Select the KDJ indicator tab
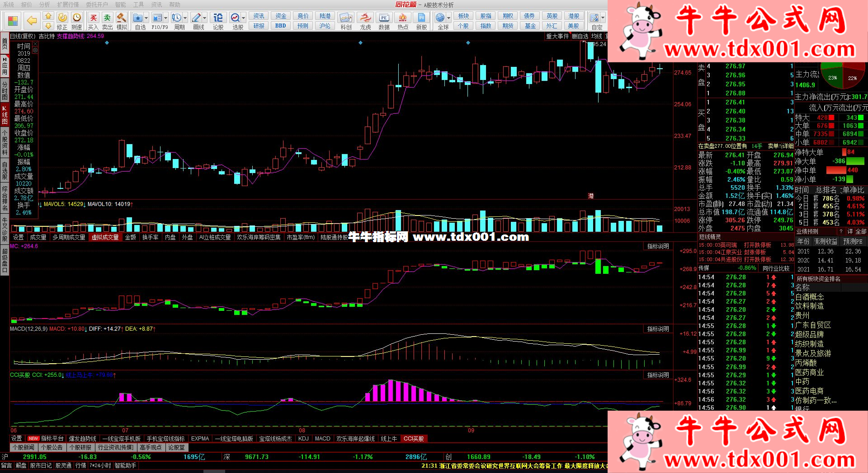 (303, 439)
